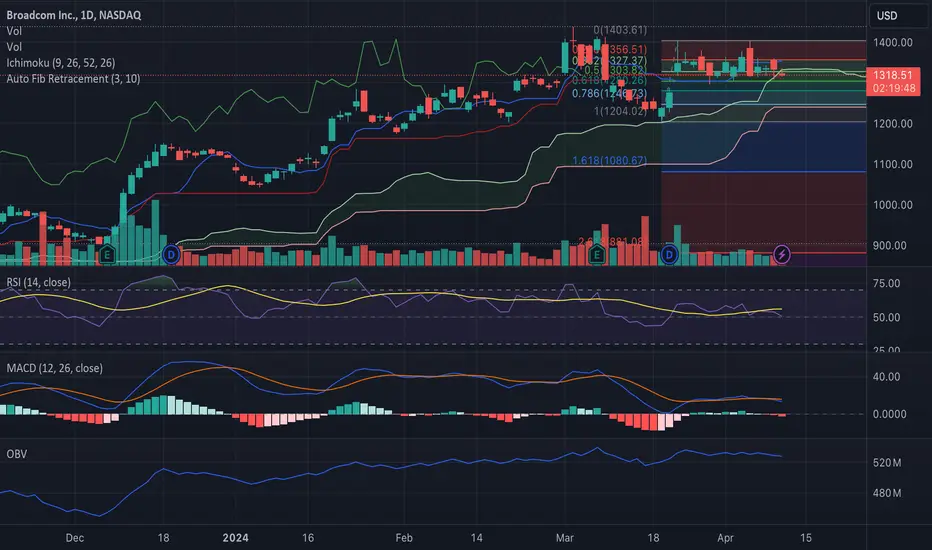
Task: Open the dividend D marker near 18 December
Action: pyautogui.click(x=171, y=256)
